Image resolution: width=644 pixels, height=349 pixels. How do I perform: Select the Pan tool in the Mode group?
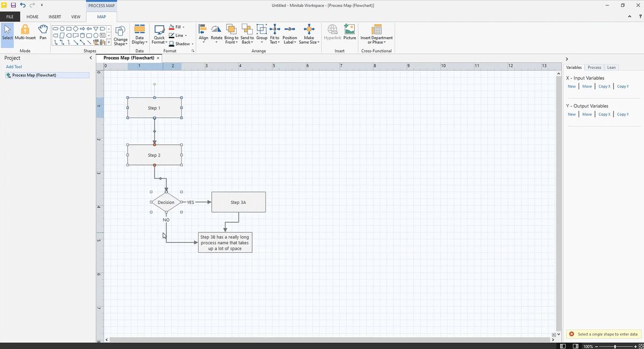coord(42,33)
